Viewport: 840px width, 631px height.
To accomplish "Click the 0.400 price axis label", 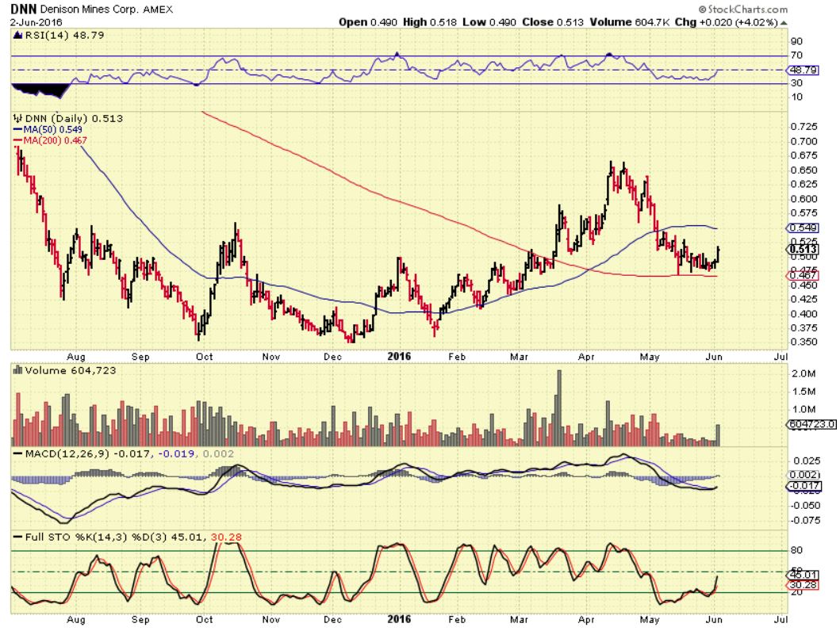I will (804, 314).
